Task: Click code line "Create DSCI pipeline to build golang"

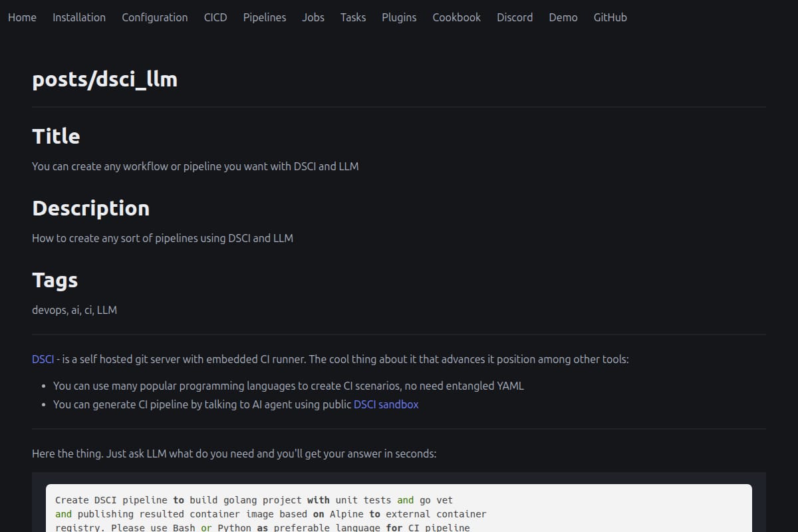Action: (254, 500)
